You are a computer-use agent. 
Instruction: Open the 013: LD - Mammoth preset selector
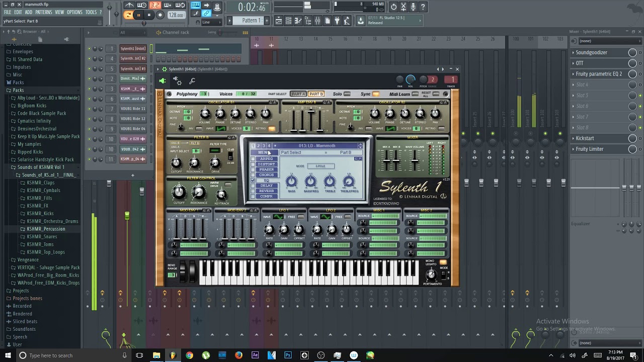tap(317, 146)
